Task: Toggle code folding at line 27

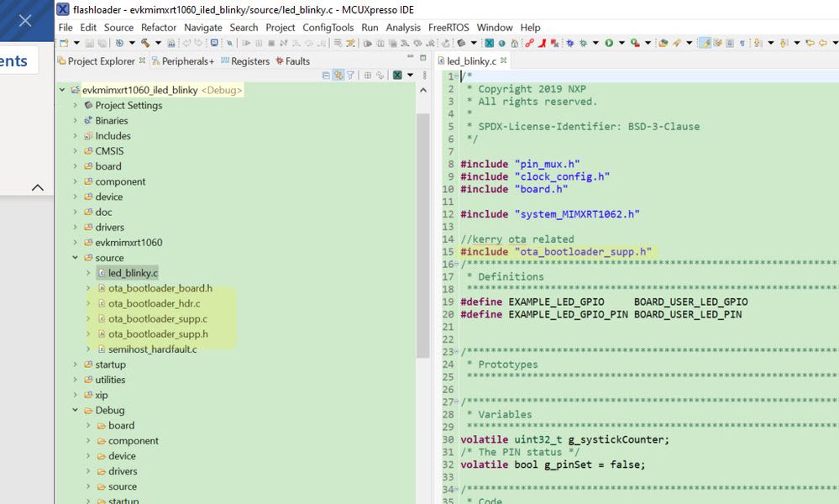Action: pos(456,402)
